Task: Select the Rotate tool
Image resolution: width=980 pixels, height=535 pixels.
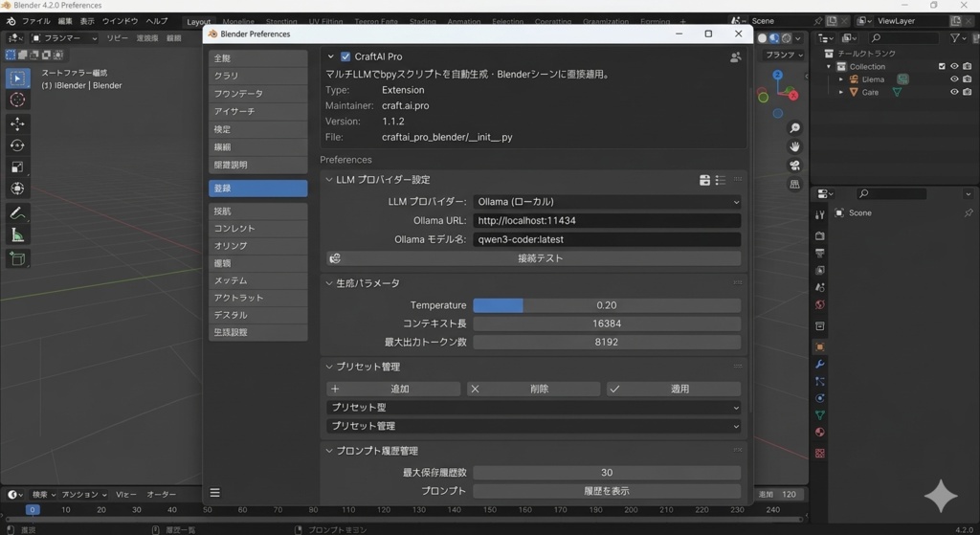Action: click(x=17, y=145)
